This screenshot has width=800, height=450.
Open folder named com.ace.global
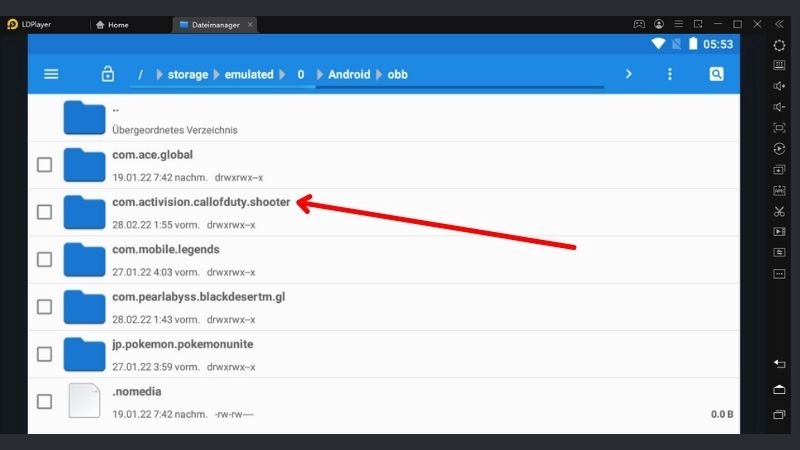(153, 155)
